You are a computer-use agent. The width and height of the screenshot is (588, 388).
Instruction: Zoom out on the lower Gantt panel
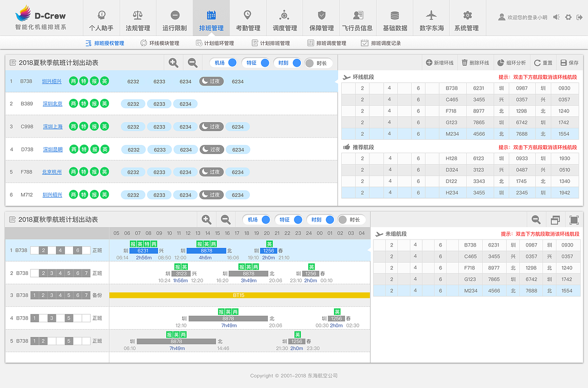pos(226,220)
